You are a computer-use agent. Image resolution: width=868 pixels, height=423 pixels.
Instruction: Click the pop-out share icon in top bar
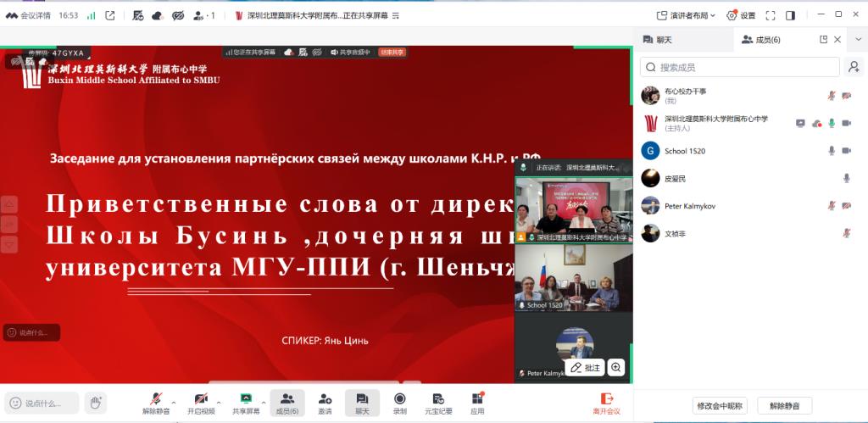pyautogui.click(x=110, y=15)
